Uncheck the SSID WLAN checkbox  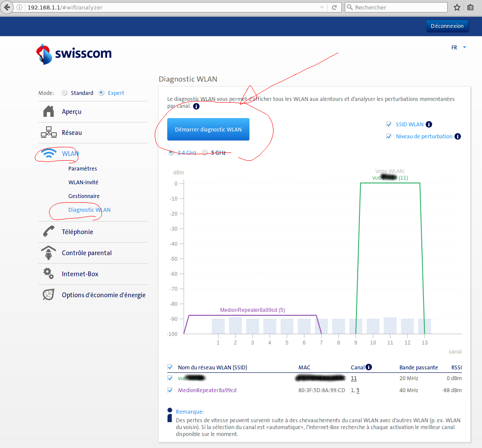[389, 125]
